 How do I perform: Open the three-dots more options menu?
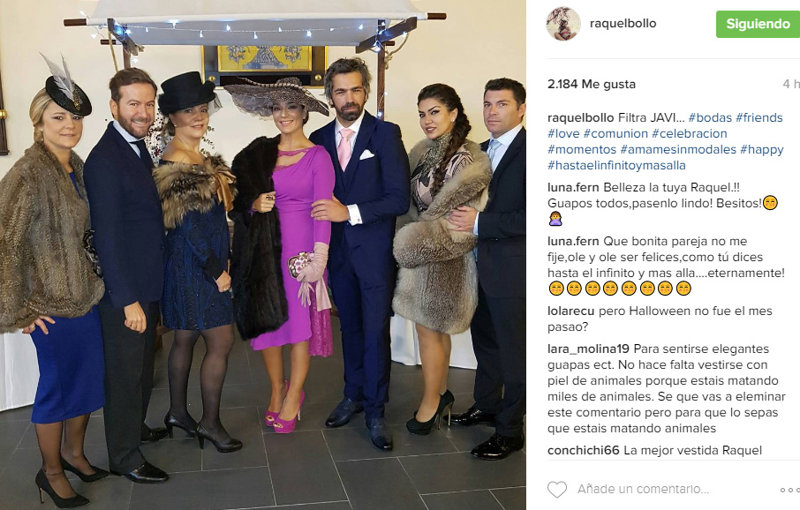[x=790, y=490]
